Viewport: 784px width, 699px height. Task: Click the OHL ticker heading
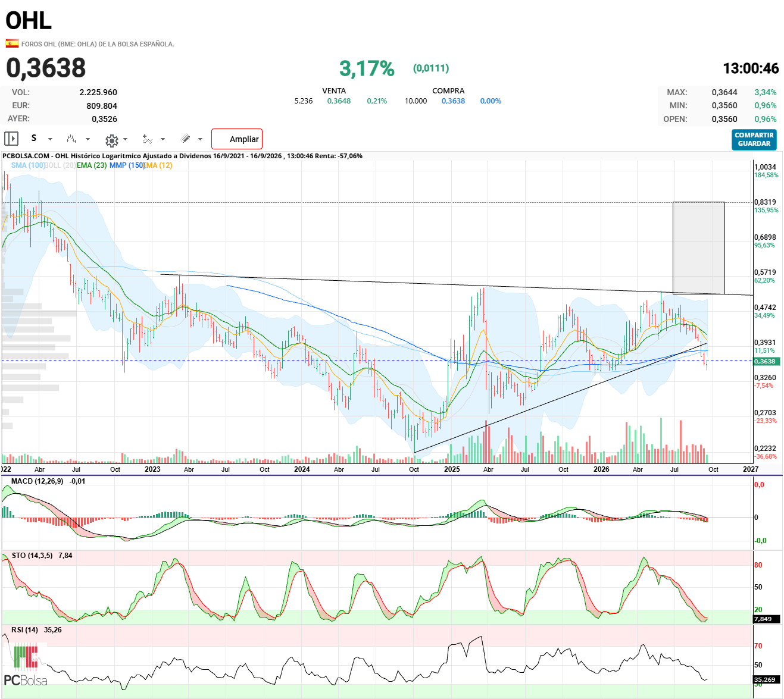click(x=29, y=21)
